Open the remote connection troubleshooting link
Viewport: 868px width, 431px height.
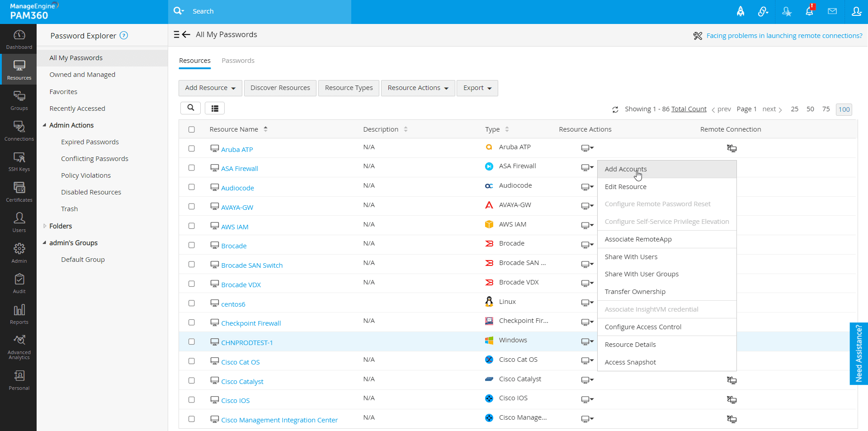(784, 36)
